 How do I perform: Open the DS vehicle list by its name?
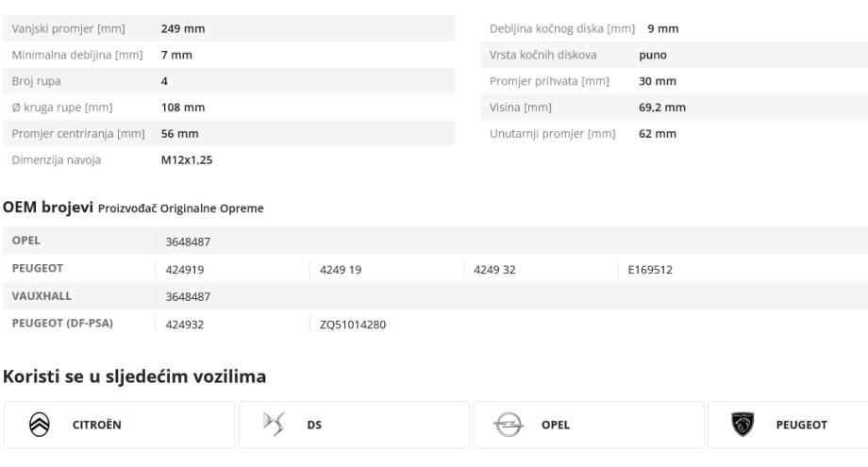313,425
